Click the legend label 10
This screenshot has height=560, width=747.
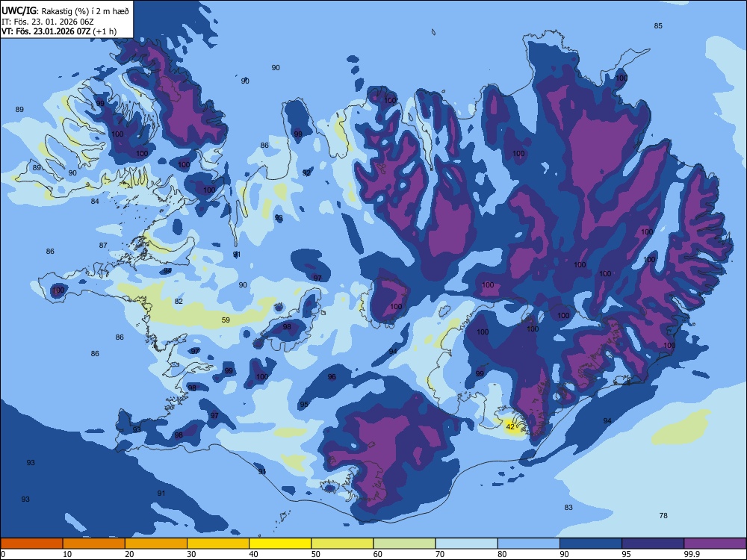(67, 554)
